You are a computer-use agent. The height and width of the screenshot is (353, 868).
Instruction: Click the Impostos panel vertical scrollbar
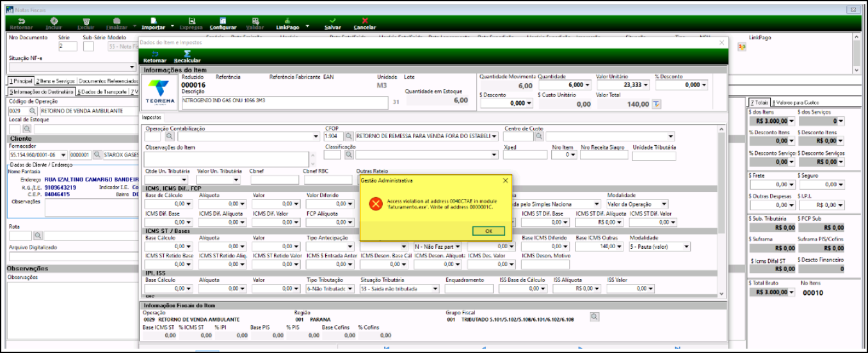pos(722,210)
